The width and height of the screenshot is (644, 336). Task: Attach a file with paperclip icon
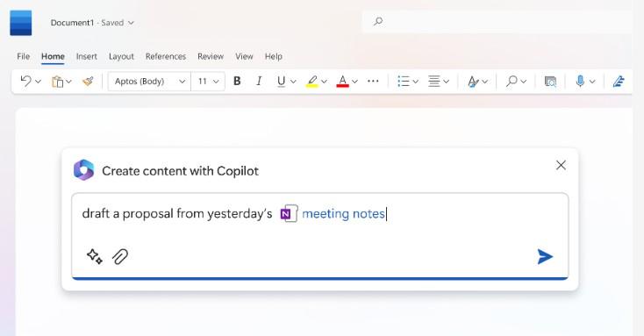(x=120, y=257)
